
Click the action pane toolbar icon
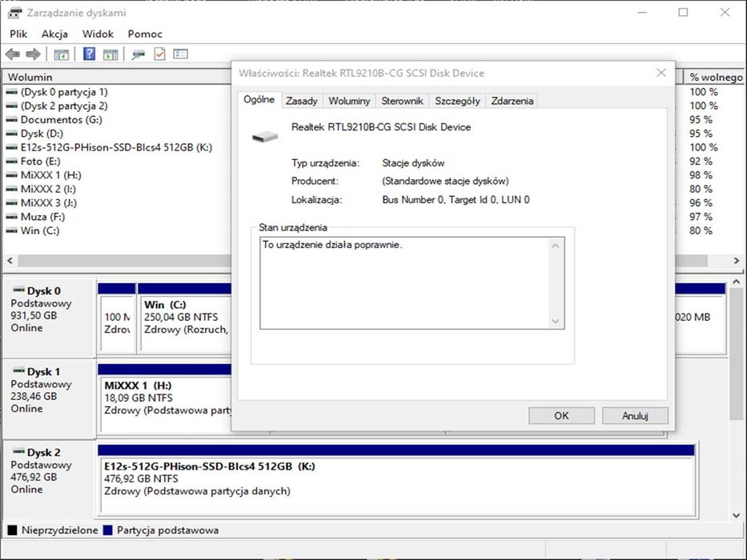110,54
